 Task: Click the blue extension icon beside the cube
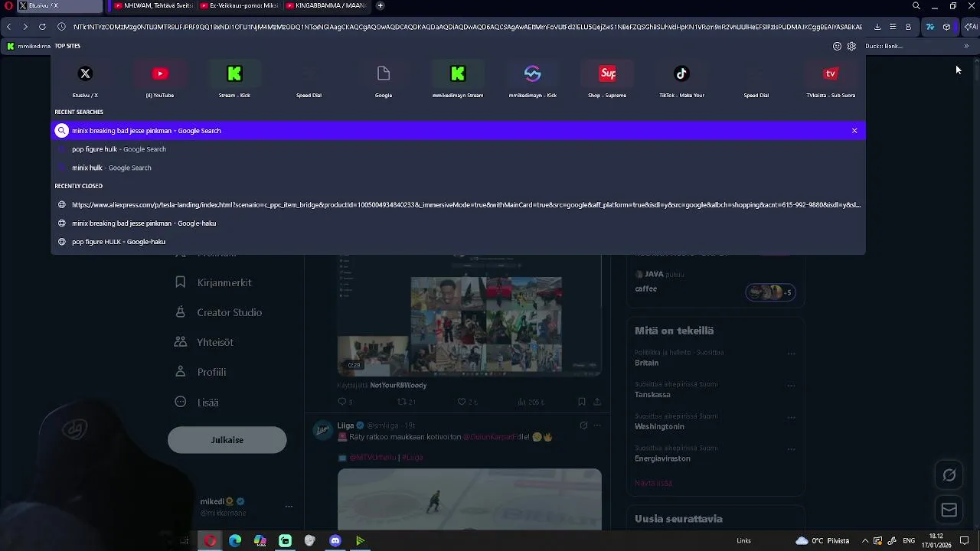[930, 27]
